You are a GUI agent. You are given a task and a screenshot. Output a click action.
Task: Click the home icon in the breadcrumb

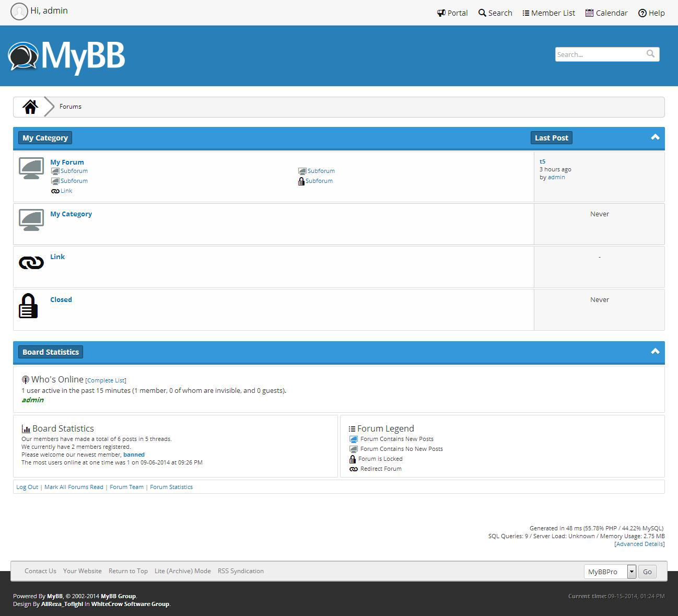click(30, 106)
